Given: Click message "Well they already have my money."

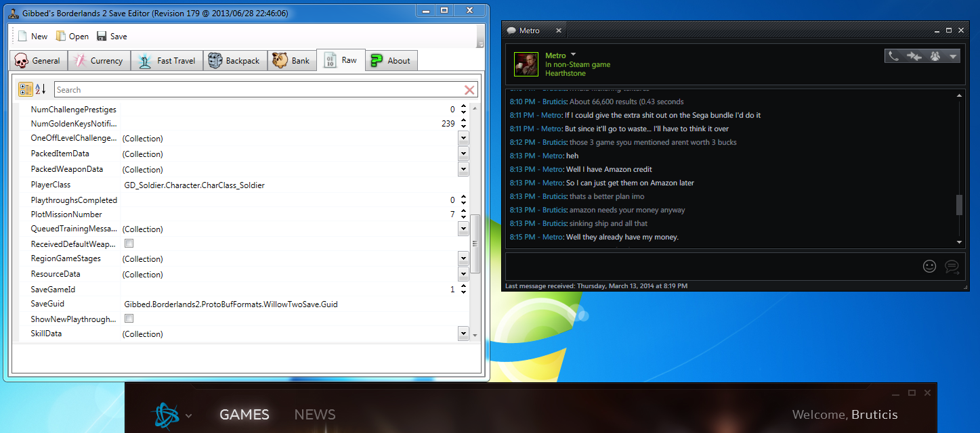Looking at the screenshot, I should coord(622,237).
